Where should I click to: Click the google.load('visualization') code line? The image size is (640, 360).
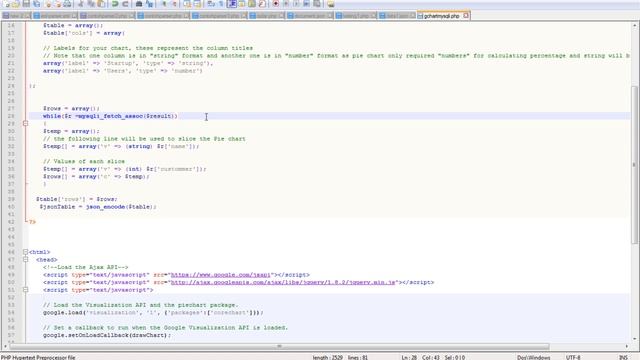click(x=153, y=312)
